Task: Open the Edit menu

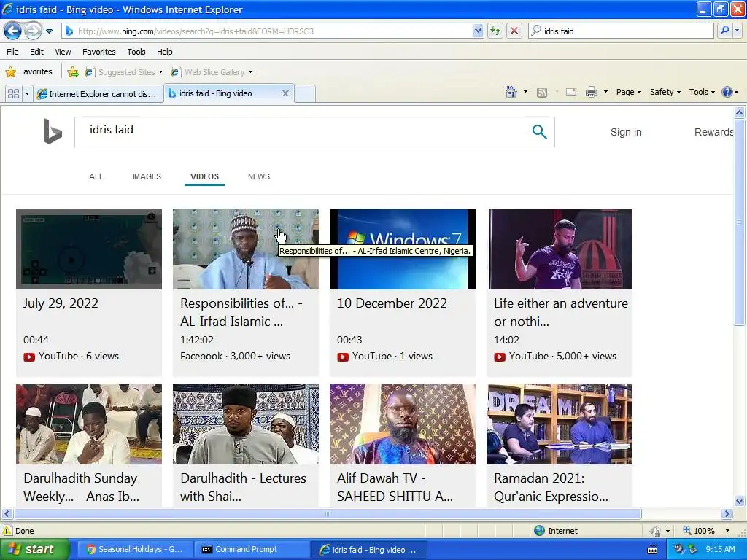Action: click(36, 52)
